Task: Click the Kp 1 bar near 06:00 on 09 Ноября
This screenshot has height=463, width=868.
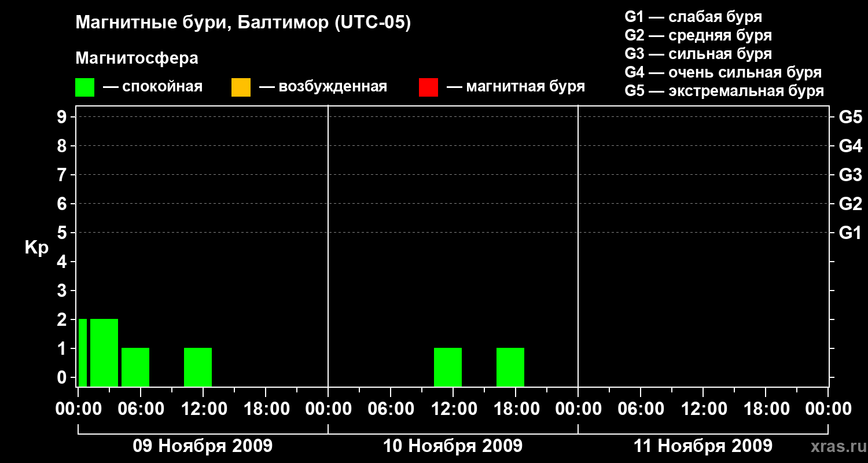Action: point(135,367)
